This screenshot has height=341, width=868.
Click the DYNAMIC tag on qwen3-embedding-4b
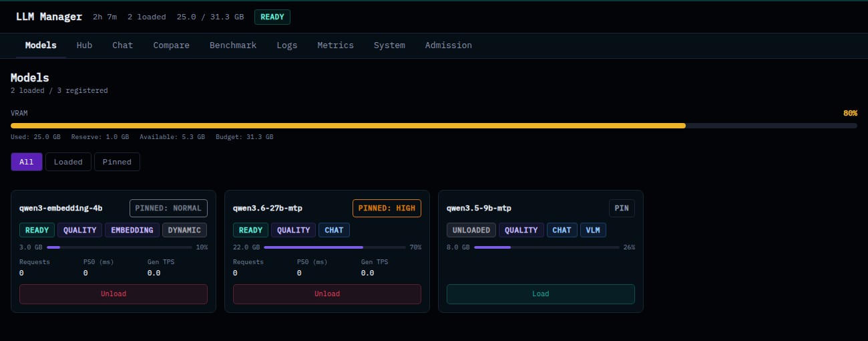coord(185,230)
